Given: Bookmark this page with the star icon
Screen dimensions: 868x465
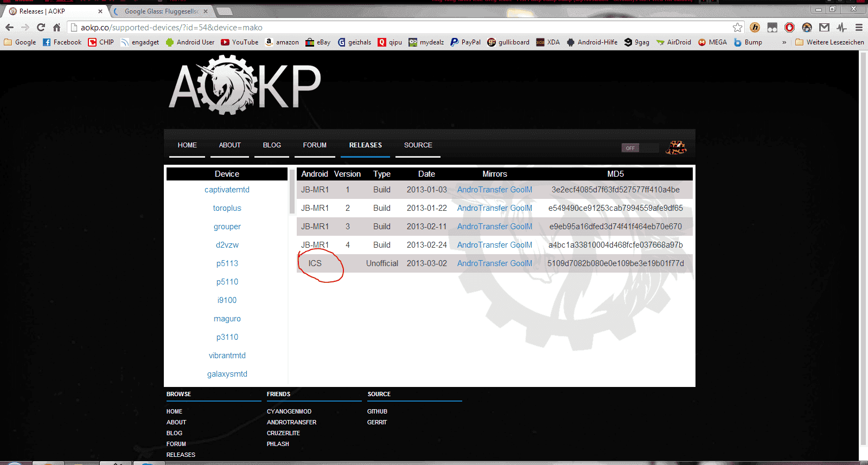Looking at the screenshot, I should click(737, 27).
